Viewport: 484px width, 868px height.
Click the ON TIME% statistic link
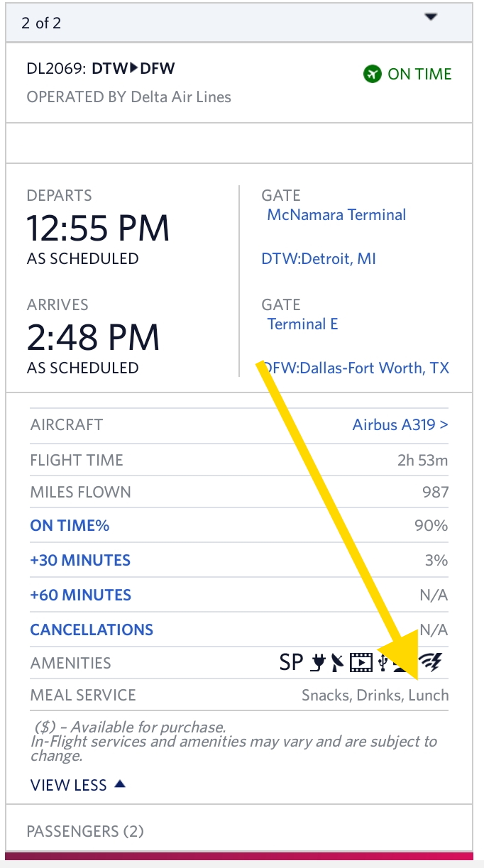(x=70, y=526)
